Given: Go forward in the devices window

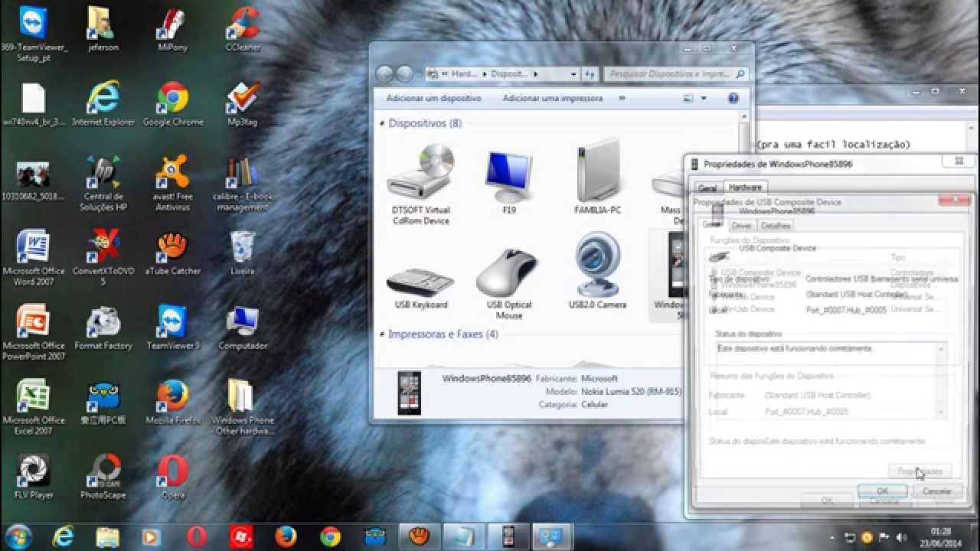Looking at the screenshot, I should [x=404, y=74].
